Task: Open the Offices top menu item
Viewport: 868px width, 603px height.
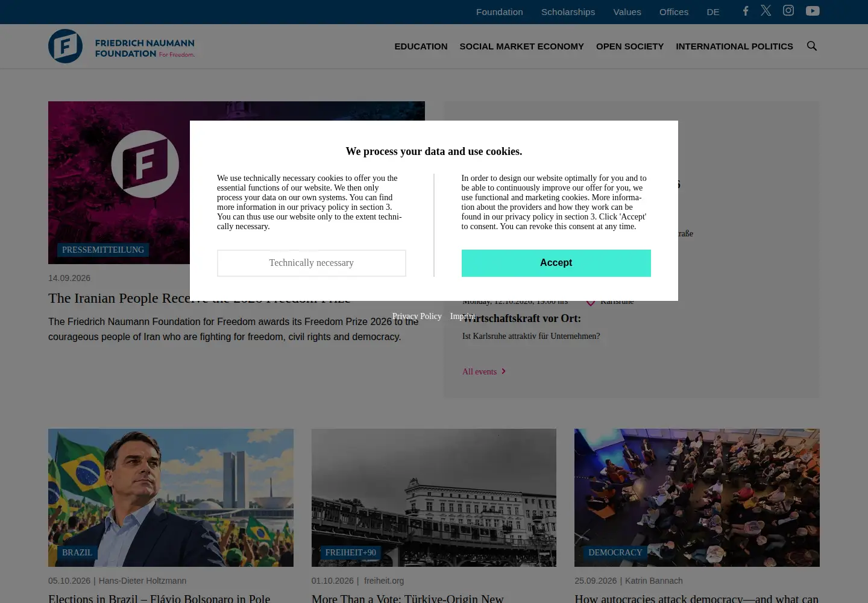Action: point(674,12)
